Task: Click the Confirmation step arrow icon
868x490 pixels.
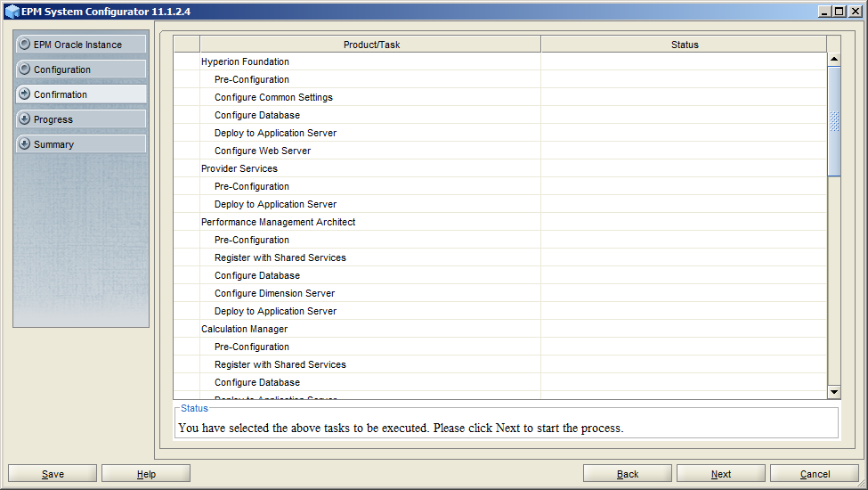Action: pos(24,94)
